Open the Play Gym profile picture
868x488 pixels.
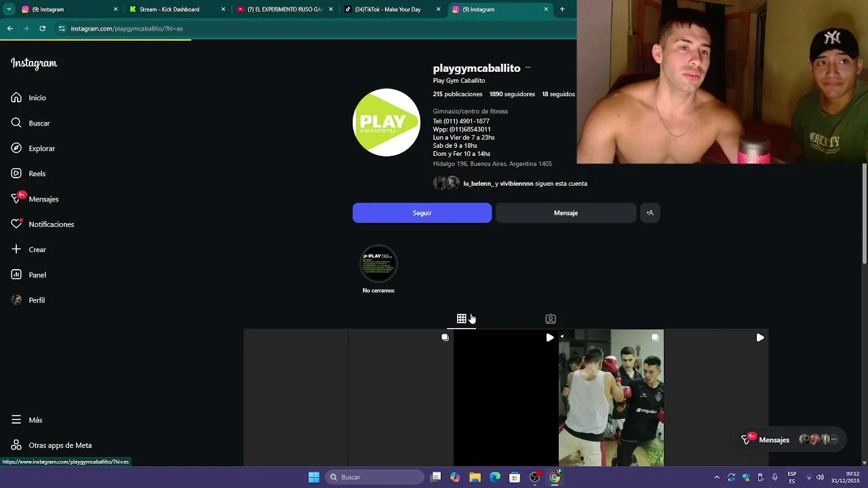click(387, 123)
